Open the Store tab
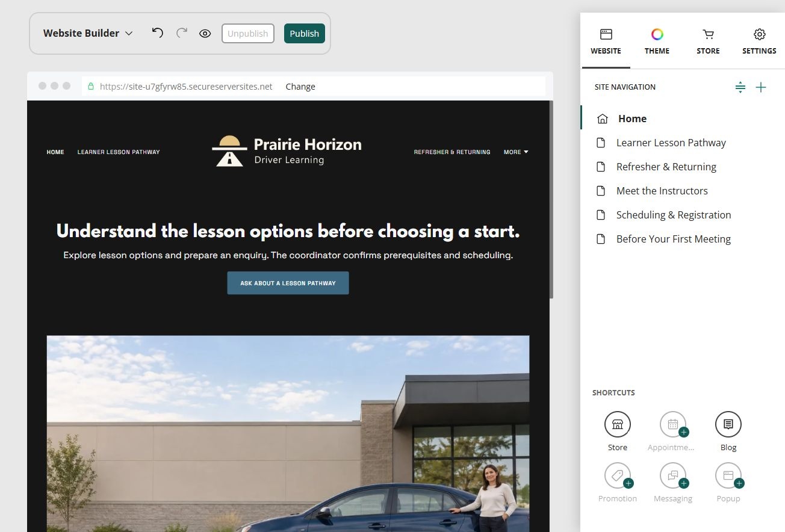The height and width of the screenshot is (532, 785). pos(708,42)
